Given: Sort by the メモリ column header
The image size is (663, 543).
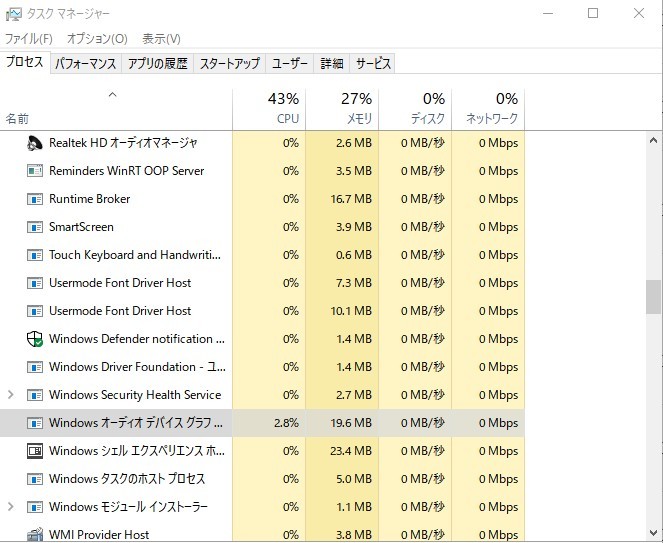Looking at the screenshot, I should [342, 109].
